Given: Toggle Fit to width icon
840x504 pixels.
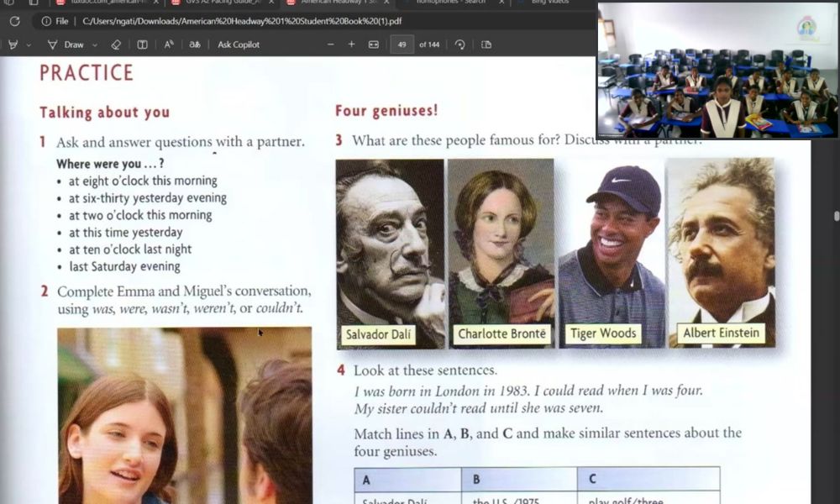Looking at the screenshot, I should tap(374, 45).
